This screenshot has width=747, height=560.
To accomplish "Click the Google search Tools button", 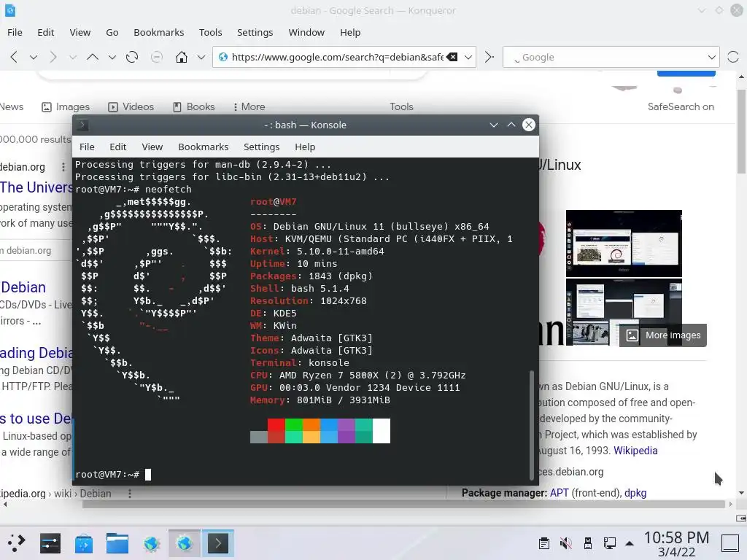I will [x=402, y=106].
